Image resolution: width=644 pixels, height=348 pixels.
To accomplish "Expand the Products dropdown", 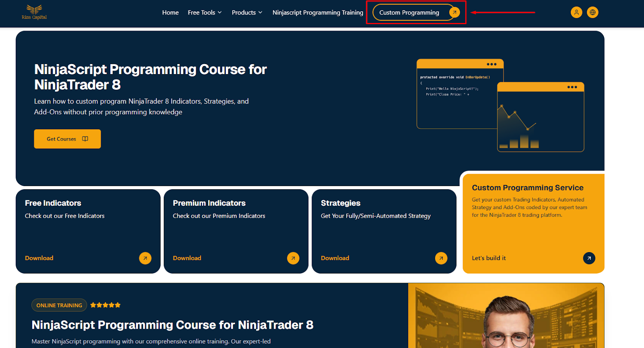I will tap(247, 12).
